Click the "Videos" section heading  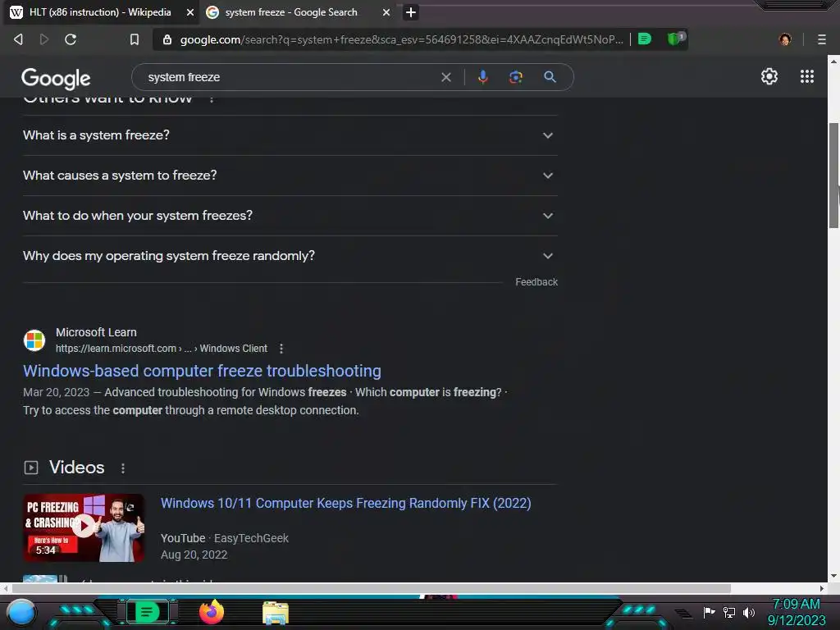76,467
